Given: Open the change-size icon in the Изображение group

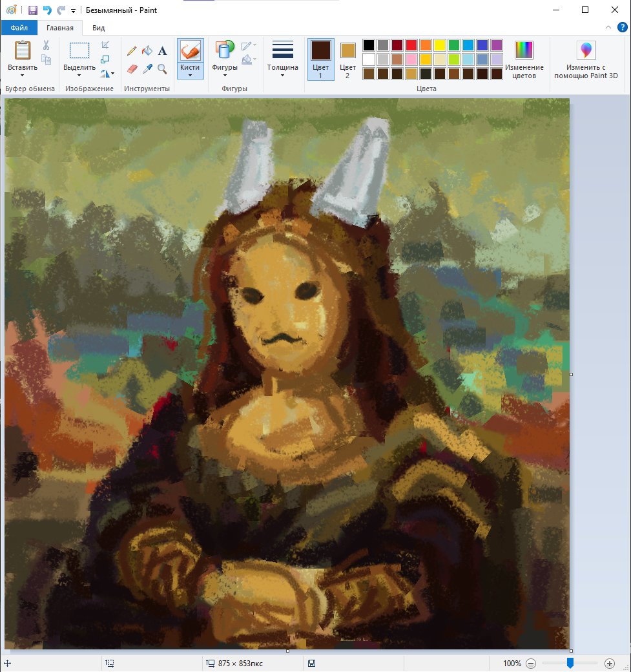Looking at the screenshot, I should tap(105, 59).
